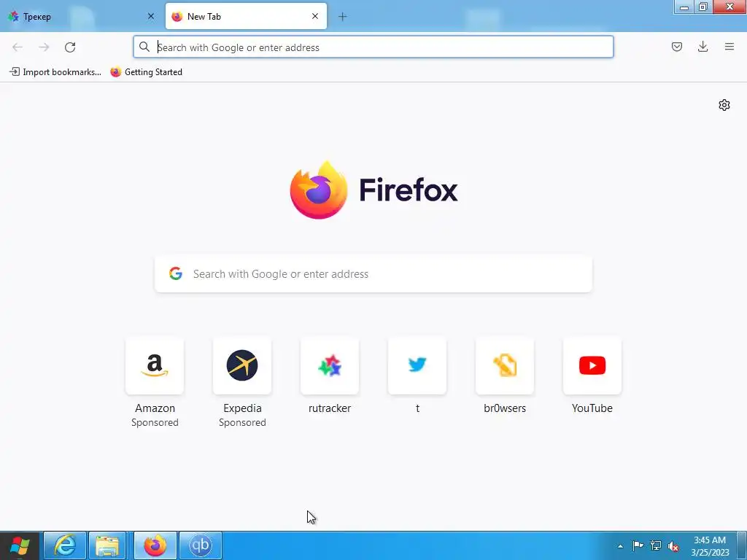747x560 pixels.
Task: Focus the page's Google search box
Action: (x=373, y=274)
